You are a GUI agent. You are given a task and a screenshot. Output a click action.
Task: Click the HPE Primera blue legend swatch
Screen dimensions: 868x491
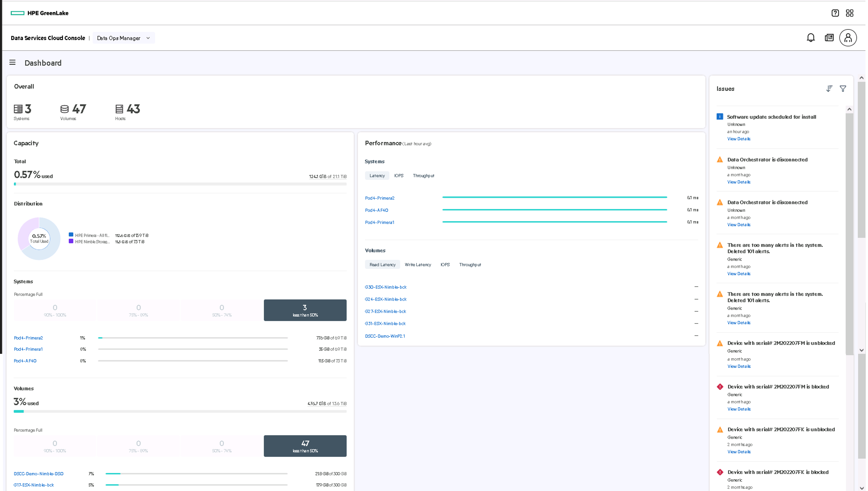pyautogui.click(x=71, y=235)
